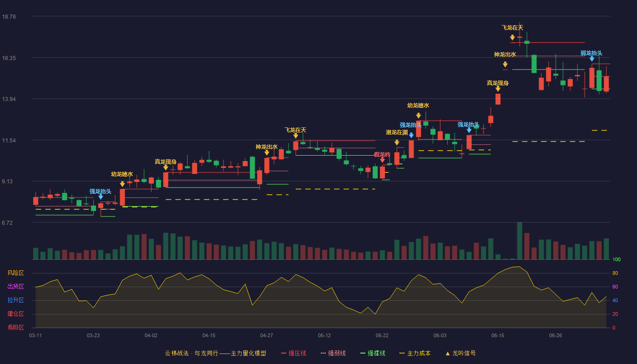Click the red 20 indicator scale value
The height and width of the screenshot is (364, 637).
click(x=615, y=314)
